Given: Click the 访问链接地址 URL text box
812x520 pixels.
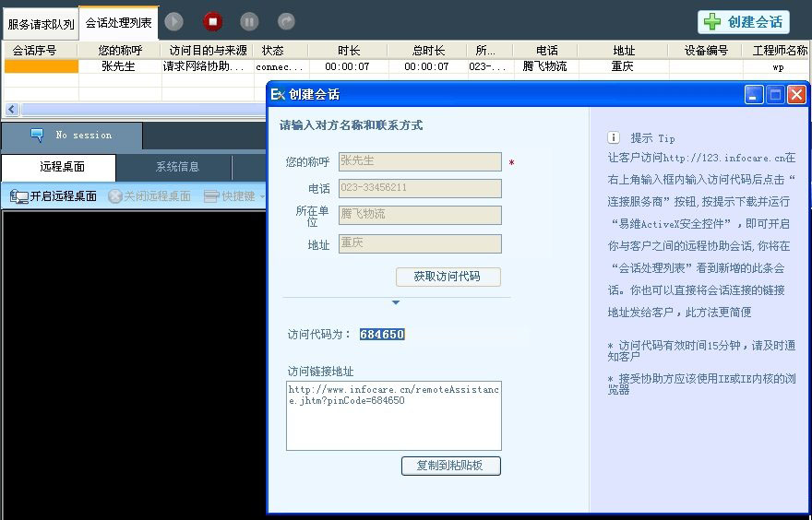Looking at the screenshot, I should coord(393,415).
